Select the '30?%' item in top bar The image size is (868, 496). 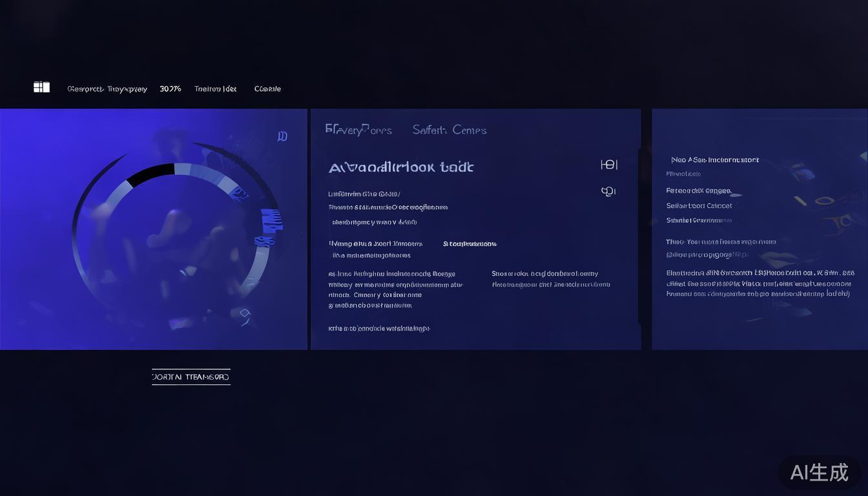coord(170,89)
